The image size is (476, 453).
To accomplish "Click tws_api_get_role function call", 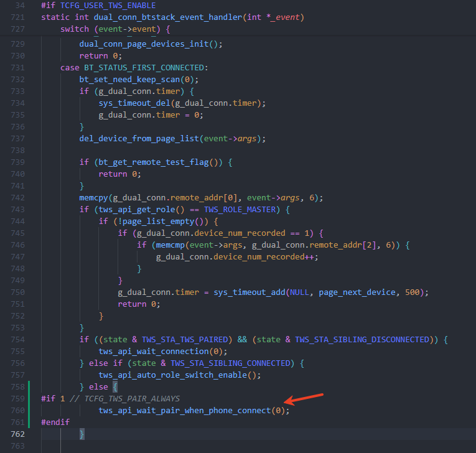I will pyautogui.click(x=137, y=210).
